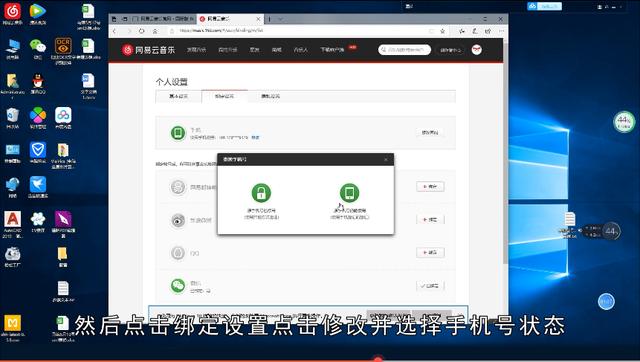Click the browser page vertical scrollbar
The width and height of the screenshot is (640, 362).
505,151
